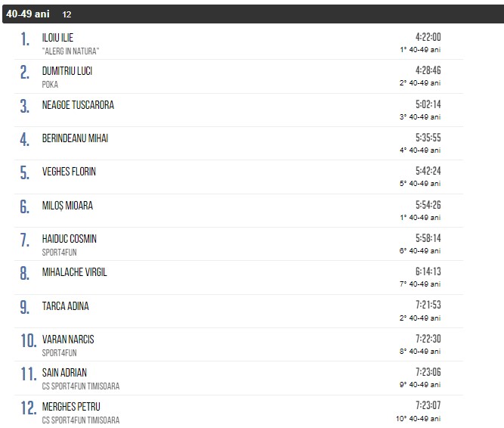Open NEAGOE TUSCARORA's result entry

tap(78, 105)
